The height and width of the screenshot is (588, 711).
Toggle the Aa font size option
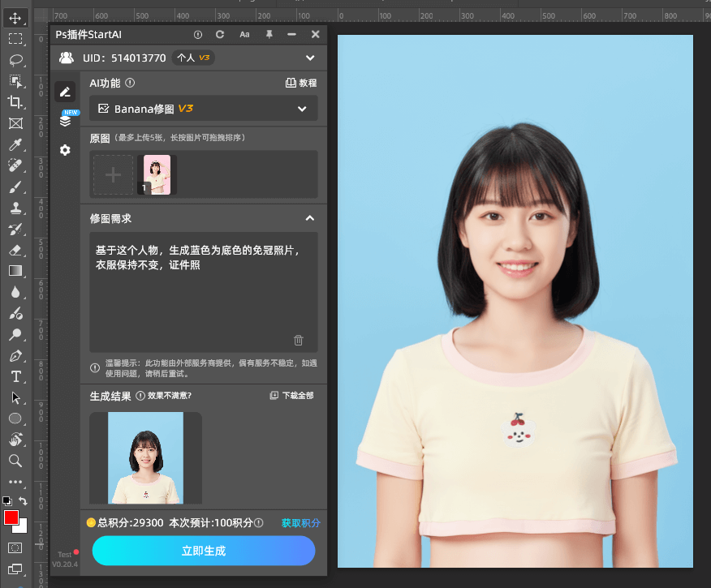pyautogui.click(x=243, y=35)
